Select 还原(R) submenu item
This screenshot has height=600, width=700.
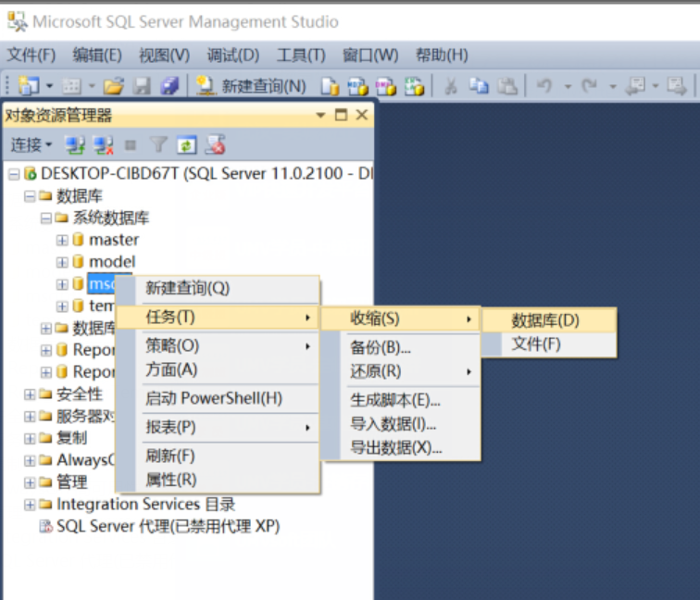tap(401, 371)
